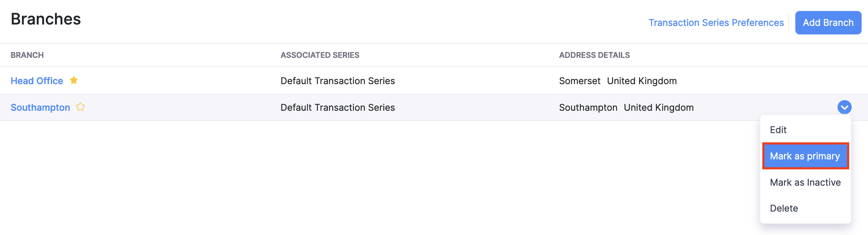
Task: Open the Southampton row dropdown arrow
Action: tap(844, 107)
